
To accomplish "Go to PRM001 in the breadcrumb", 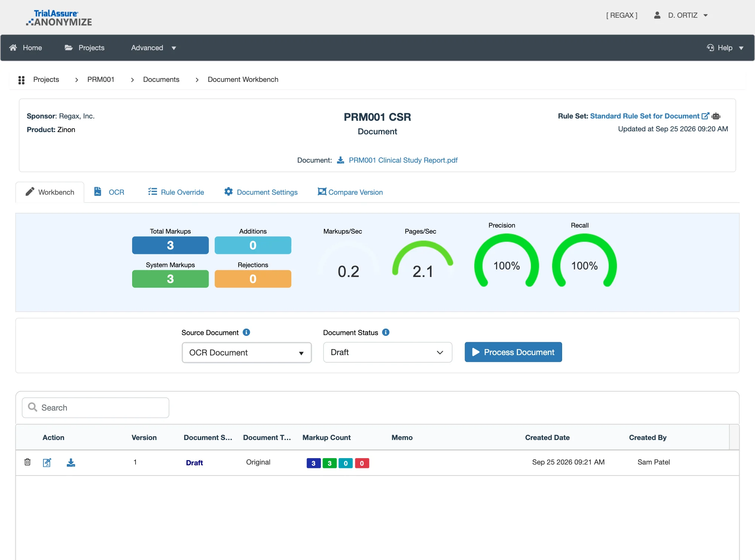I will coord(101,79).
